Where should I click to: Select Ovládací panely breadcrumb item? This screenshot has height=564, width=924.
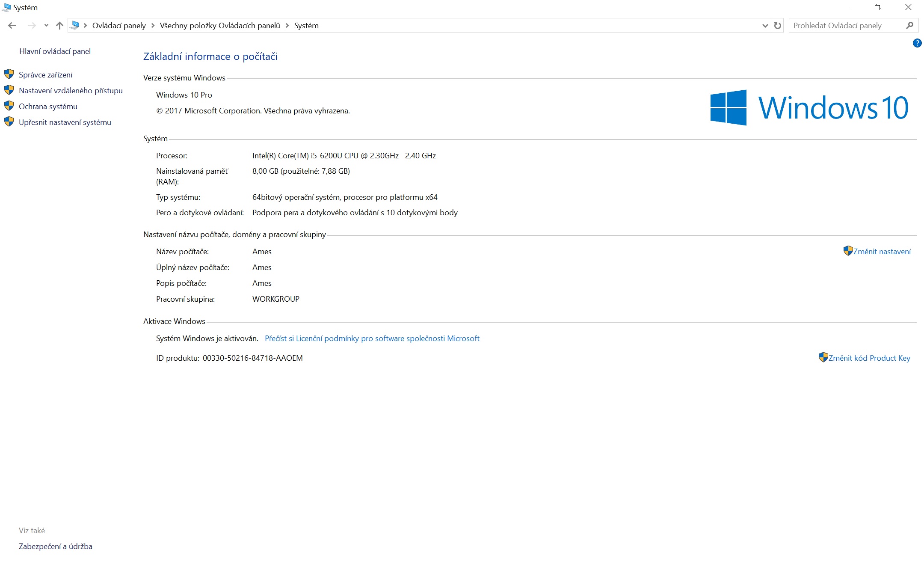(119, 26)
